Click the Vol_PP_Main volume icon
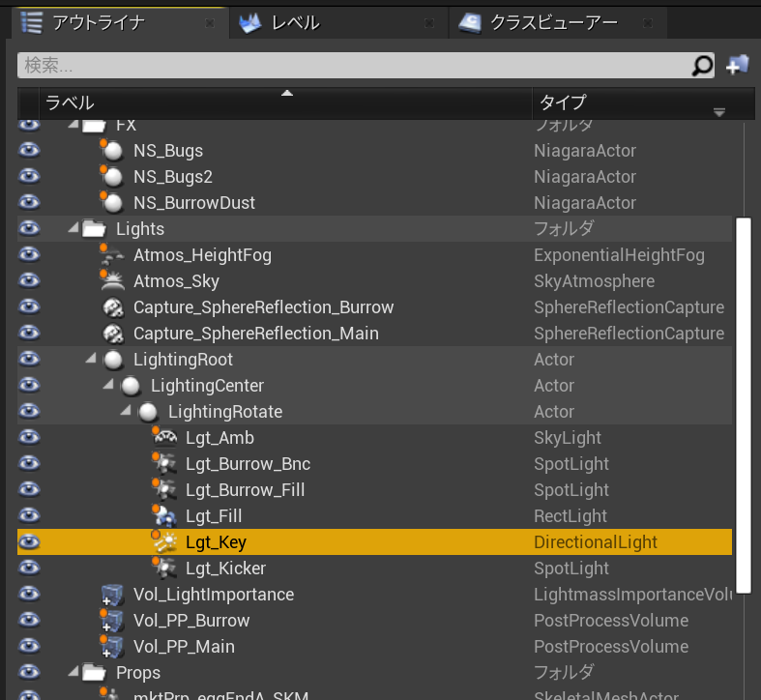This screenshot has width=761, height=700. point(112,647)
